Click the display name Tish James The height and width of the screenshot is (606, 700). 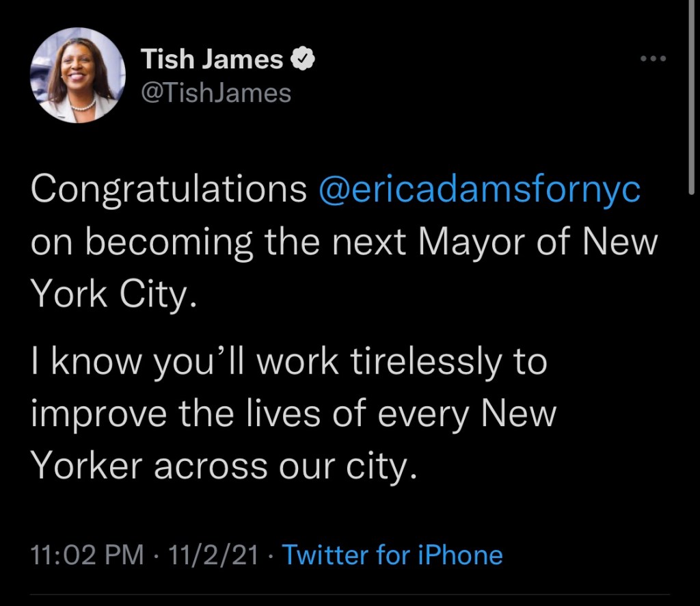click(211, 60)
